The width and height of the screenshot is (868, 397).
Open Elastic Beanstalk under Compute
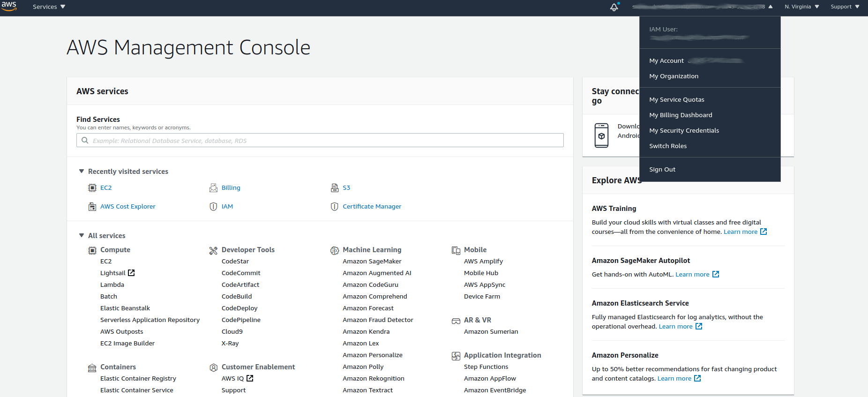125,308
